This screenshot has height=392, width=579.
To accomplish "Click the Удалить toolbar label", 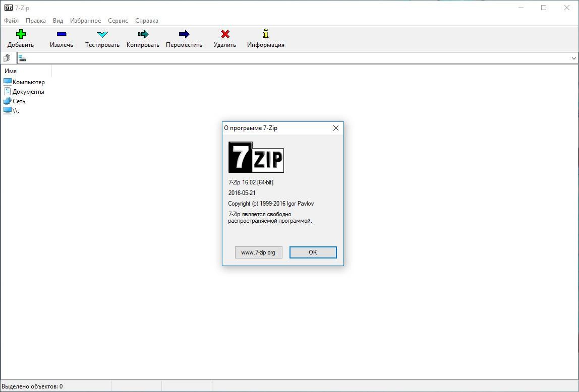I will pos(225,45).
